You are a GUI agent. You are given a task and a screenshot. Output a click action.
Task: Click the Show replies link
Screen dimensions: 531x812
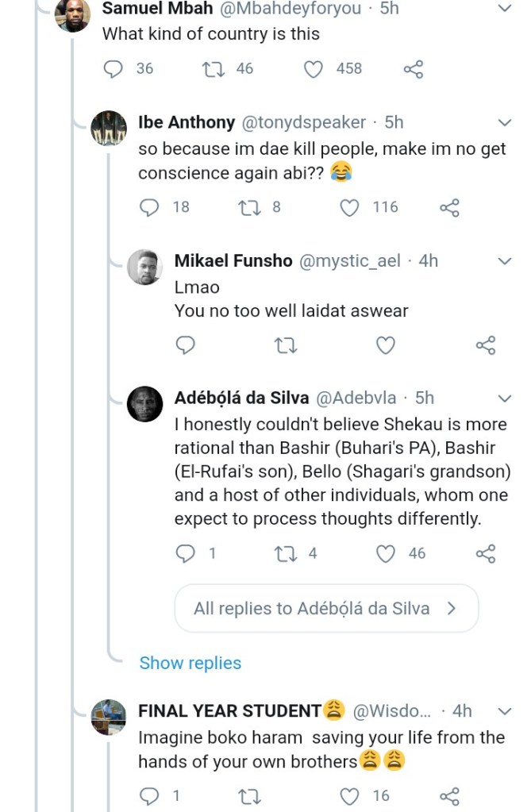(190, 663)
